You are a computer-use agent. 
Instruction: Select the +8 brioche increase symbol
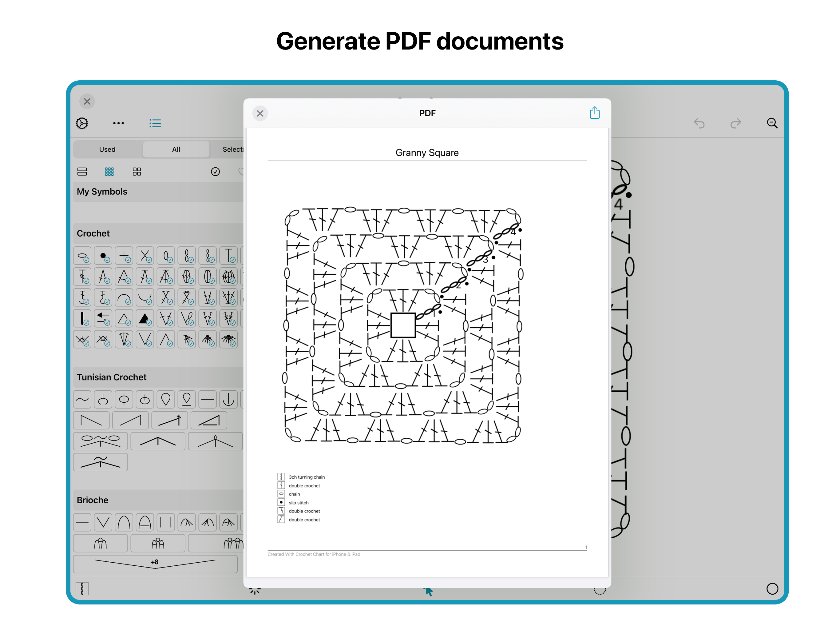pos(155,563)
